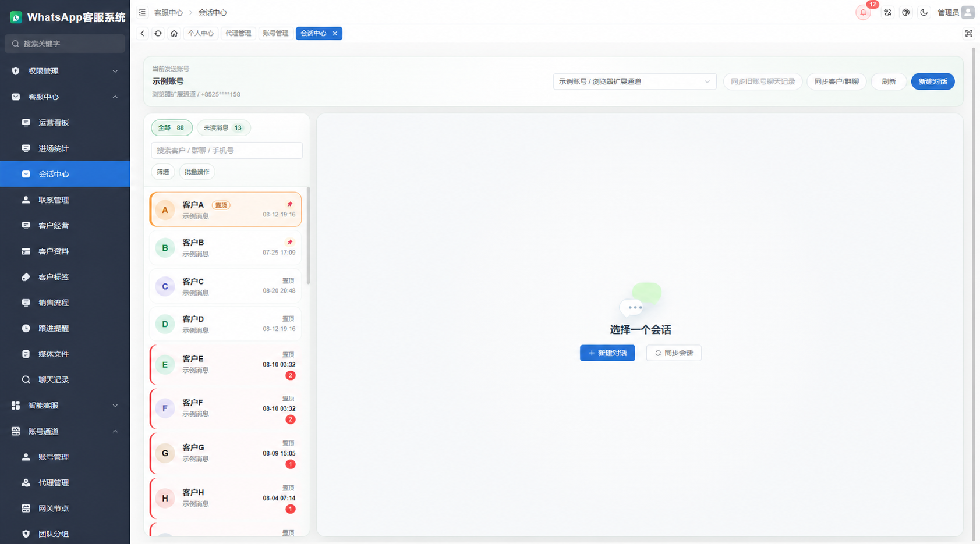Collapse the sidebar with the menu fold icon
Image resolution: width=980 pixels, height=544 pixels.
(x=142, y=12)
